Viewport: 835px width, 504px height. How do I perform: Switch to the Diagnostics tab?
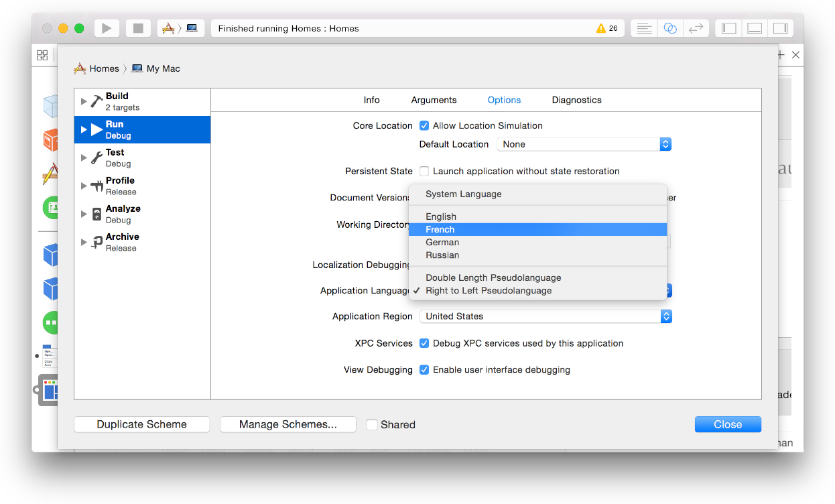[x=576, y=99]
